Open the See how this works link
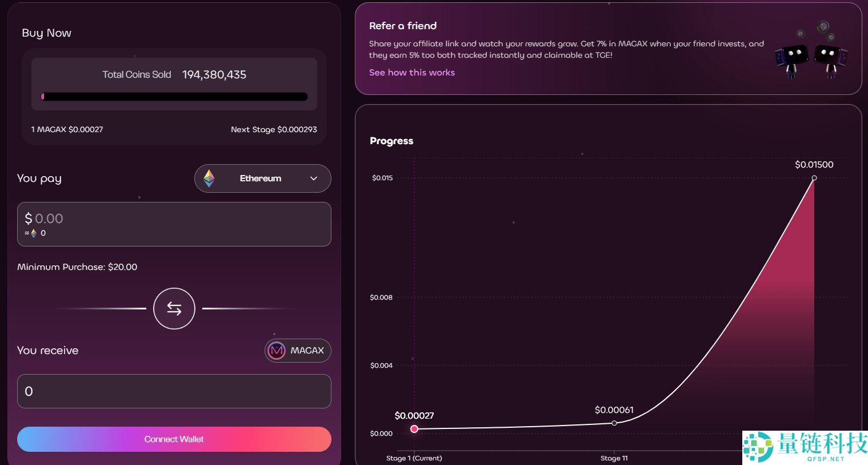868x465 pixels. click(411, 73)
